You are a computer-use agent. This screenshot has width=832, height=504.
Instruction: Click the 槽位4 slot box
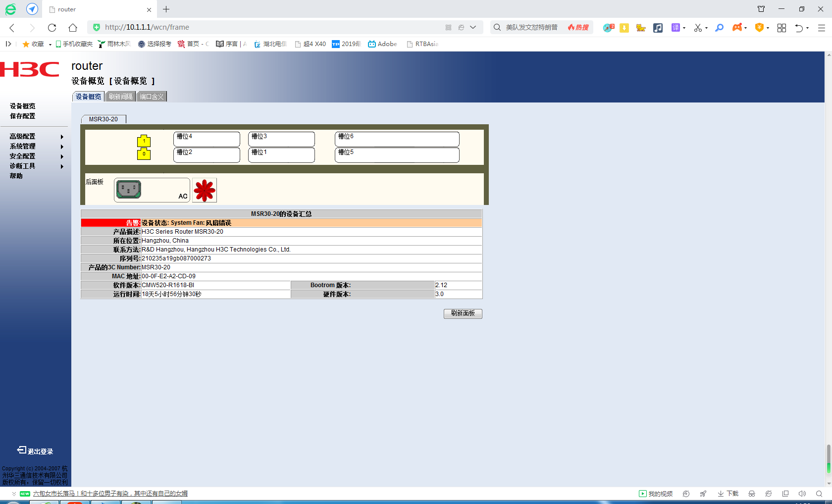point(207,139)
